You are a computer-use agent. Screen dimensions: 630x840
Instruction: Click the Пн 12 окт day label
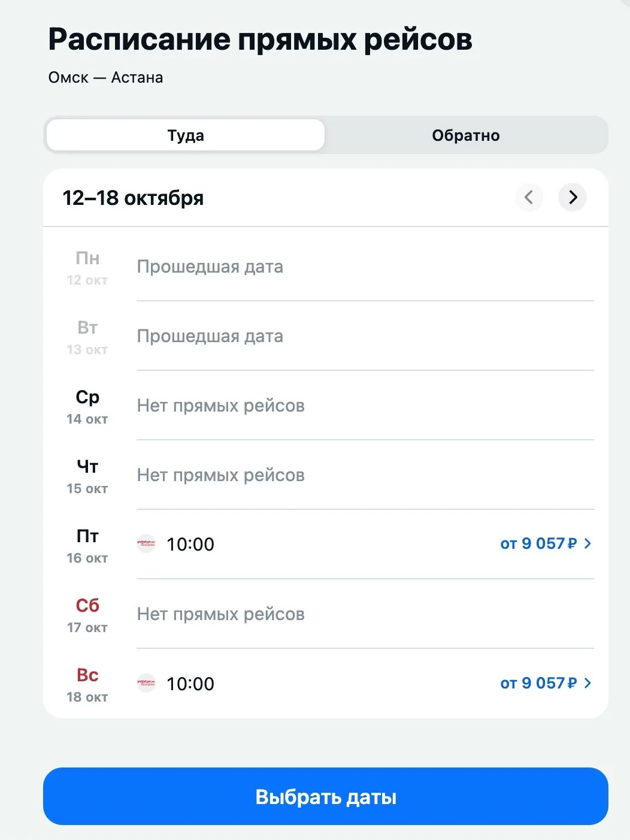coord(87,268)
